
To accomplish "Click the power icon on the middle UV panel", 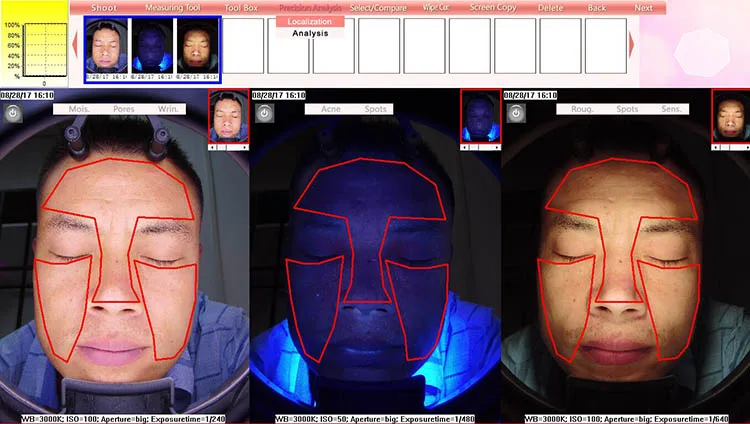I will point(264,112).
